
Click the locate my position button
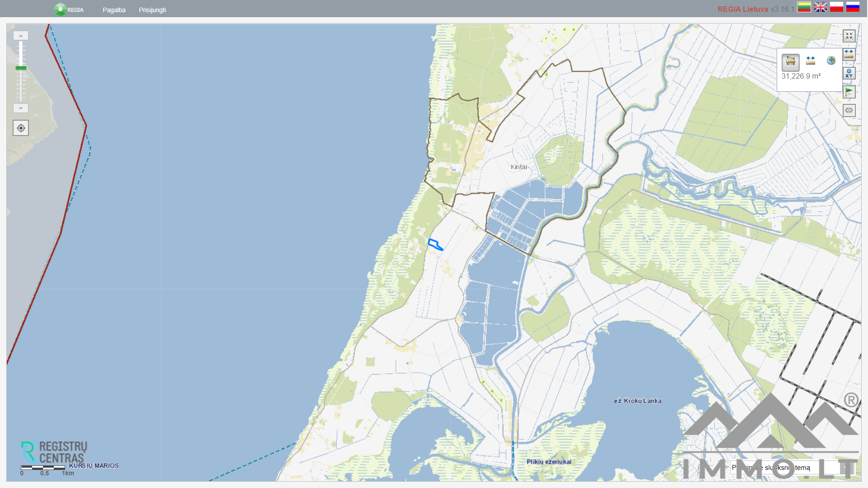coord(21,128)
